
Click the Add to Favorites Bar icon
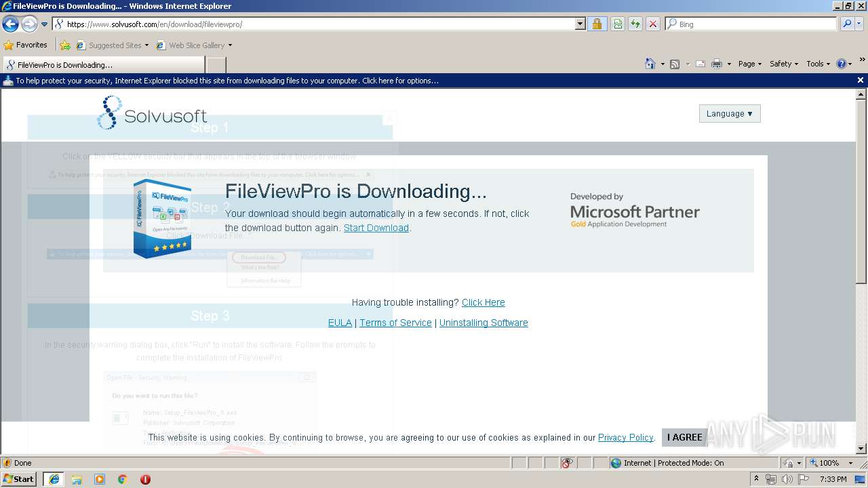65,45
